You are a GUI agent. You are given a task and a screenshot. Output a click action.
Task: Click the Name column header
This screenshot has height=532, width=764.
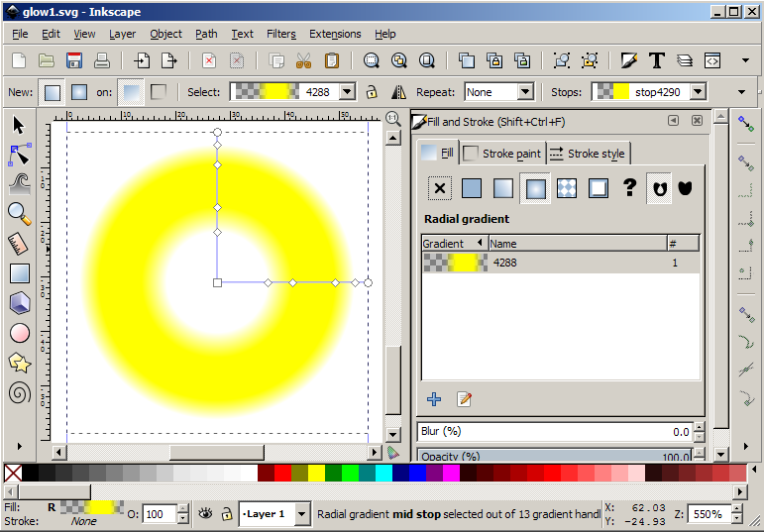click(575, 244)
